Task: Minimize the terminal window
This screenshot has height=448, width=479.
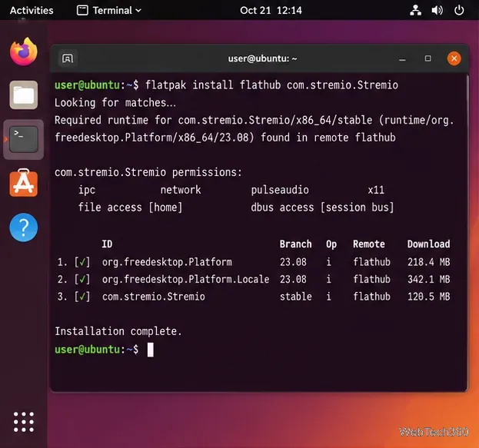Action: click(402, 58)
